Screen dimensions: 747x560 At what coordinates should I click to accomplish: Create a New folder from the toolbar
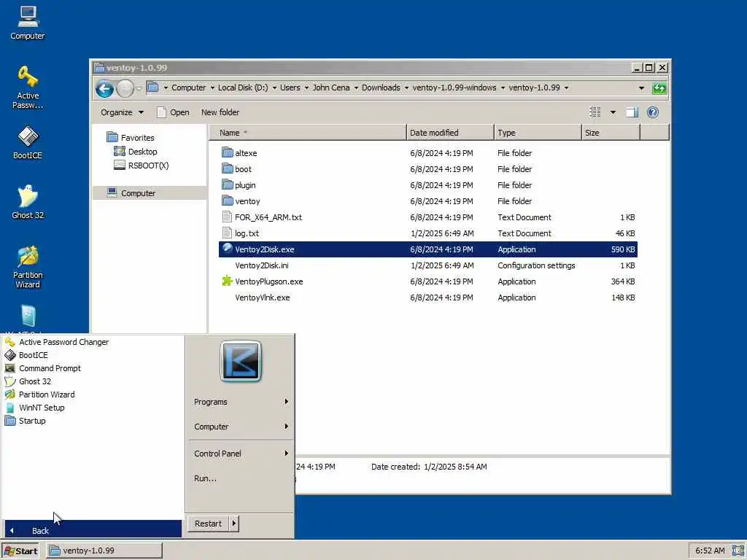(x=220, y=112)
